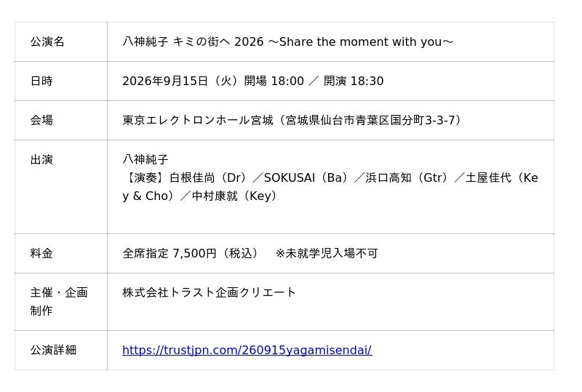
Task: Click the 出演 row label
Action: click(41, 159)
